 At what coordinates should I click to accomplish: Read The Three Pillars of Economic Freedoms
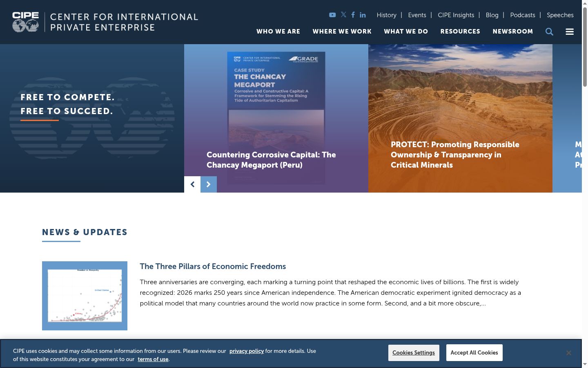213,266
